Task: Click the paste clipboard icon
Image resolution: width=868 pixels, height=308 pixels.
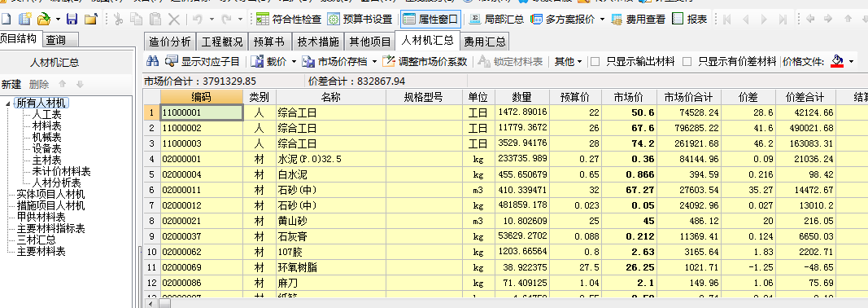Action: pyautogui.click(x=155, y=20)
